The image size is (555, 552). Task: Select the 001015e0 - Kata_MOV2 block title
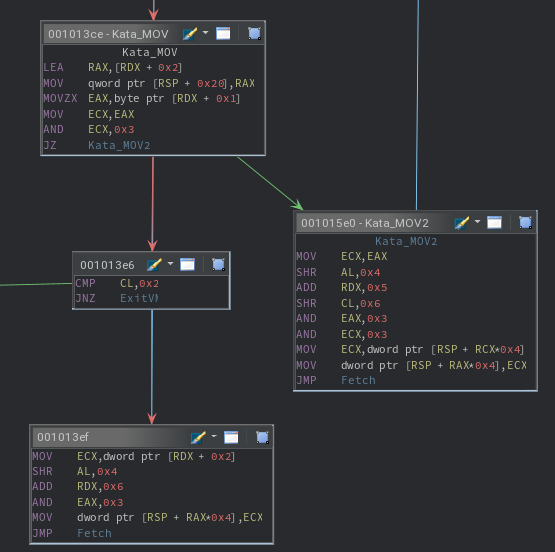365,223
